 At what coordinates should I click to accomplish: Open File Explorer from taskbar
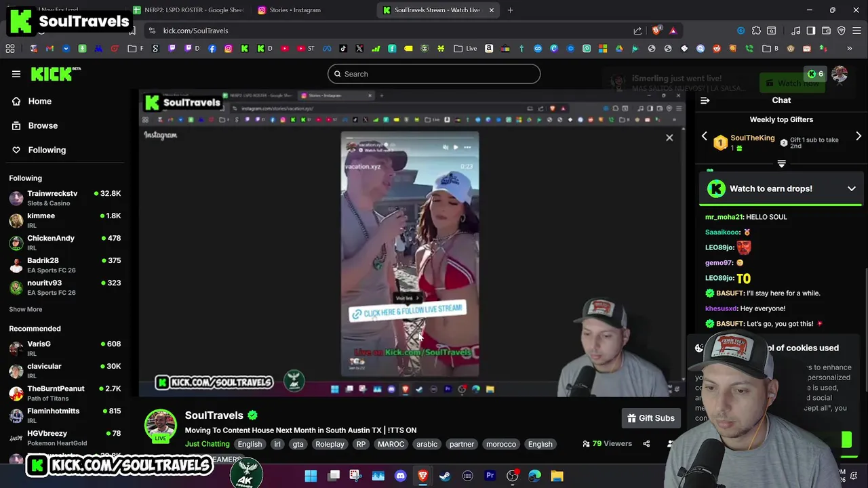557,476
